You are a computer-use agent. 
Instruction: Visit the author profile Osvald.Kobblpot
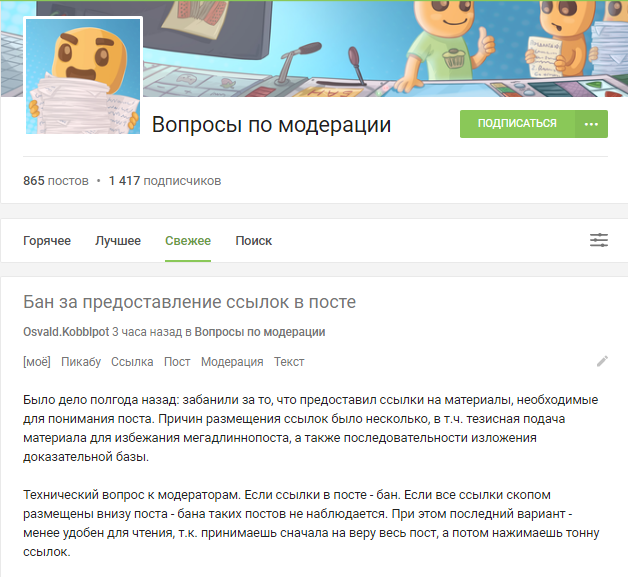pos(66,332)
